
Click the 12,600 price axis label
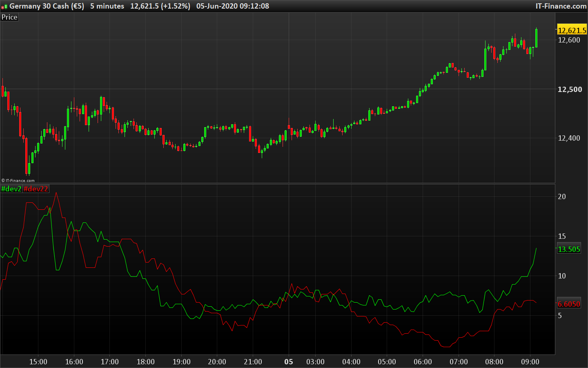(569, 40)
